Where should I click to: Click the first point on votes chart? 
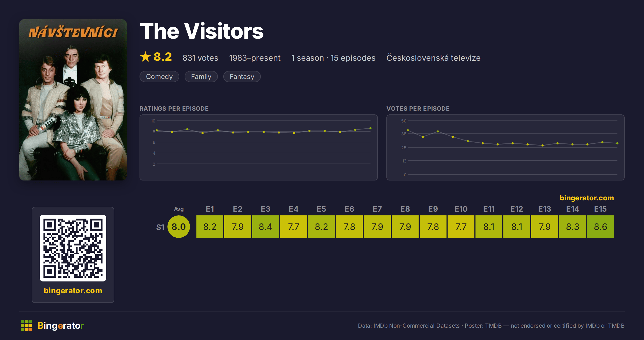[408, 130]
